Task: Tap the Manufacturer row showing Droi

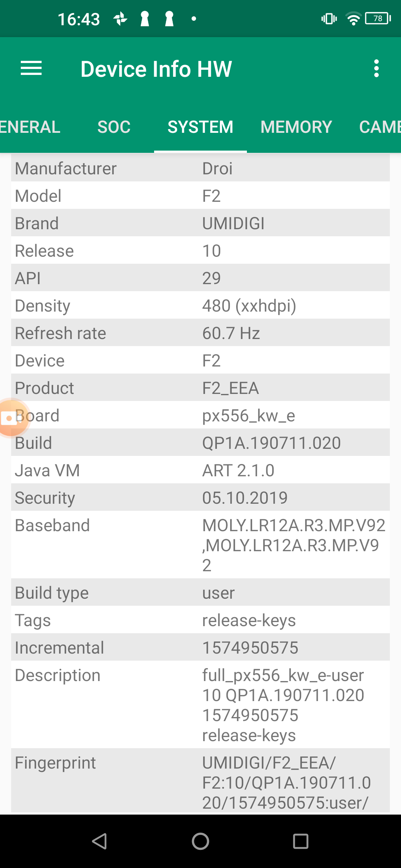Action: click(200, 168)
